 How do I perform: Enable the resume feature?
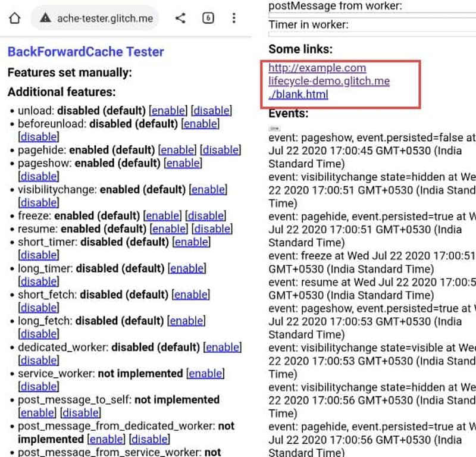[x=170, y=228]
